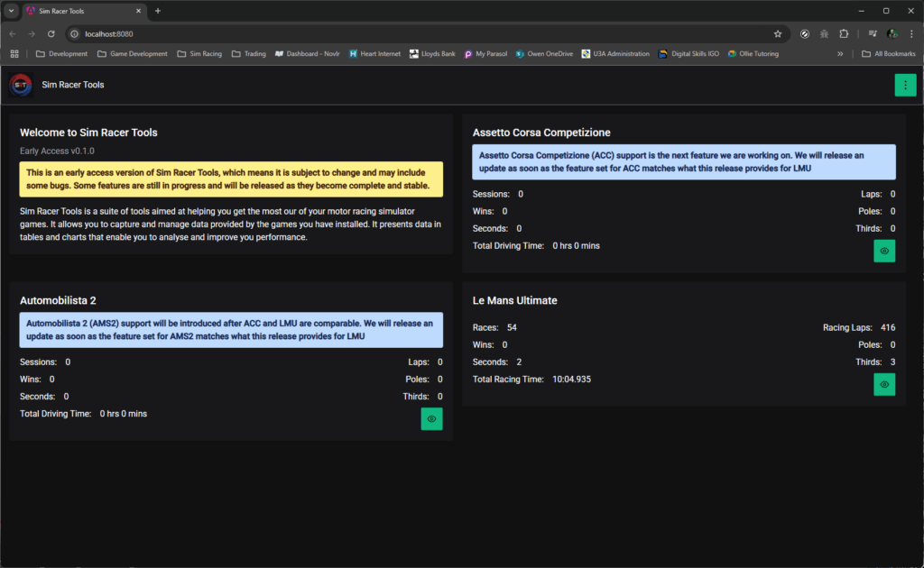The image size is (924, 568).
Task: Open the Sim Racing bookmarks folder
Action: pos(199,53)
